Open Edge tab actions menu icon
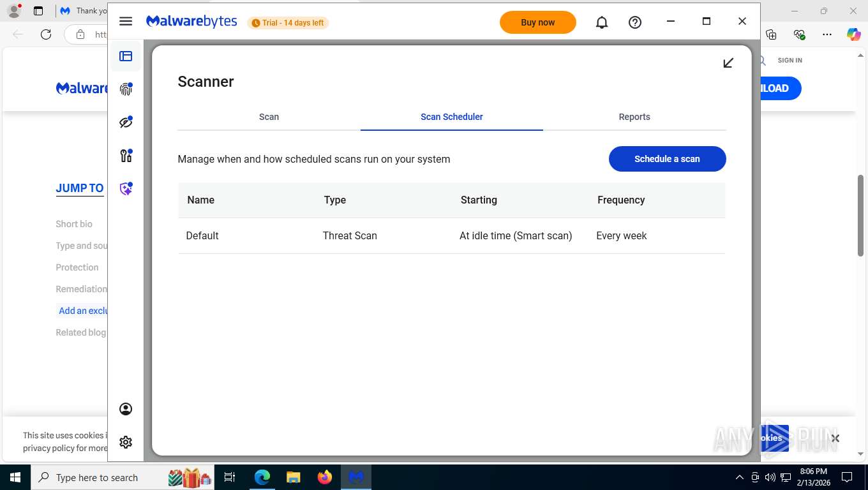 [x=38, y=11]
